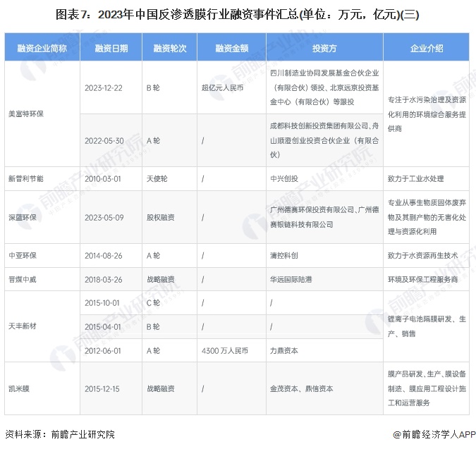Select the date 2010-03-01
The width and height of the screenshot is (476, 449).
(103, 179)
